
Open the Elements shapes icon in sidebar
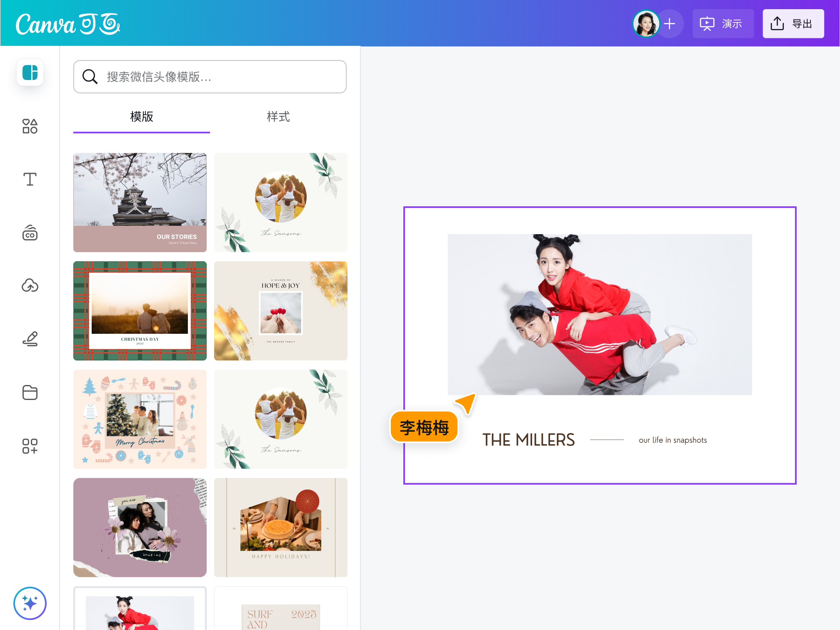tap(30, 126)
